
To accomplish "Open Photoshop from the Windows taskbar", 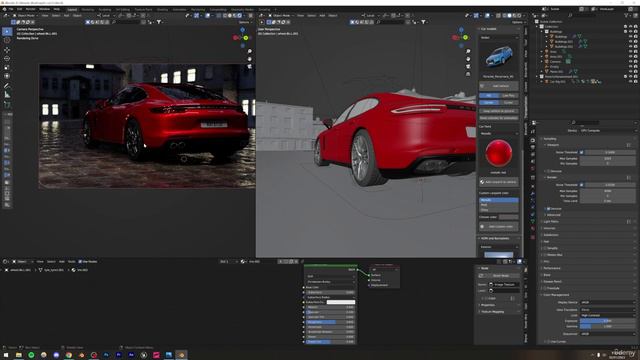I will click(x=106, y=355).
